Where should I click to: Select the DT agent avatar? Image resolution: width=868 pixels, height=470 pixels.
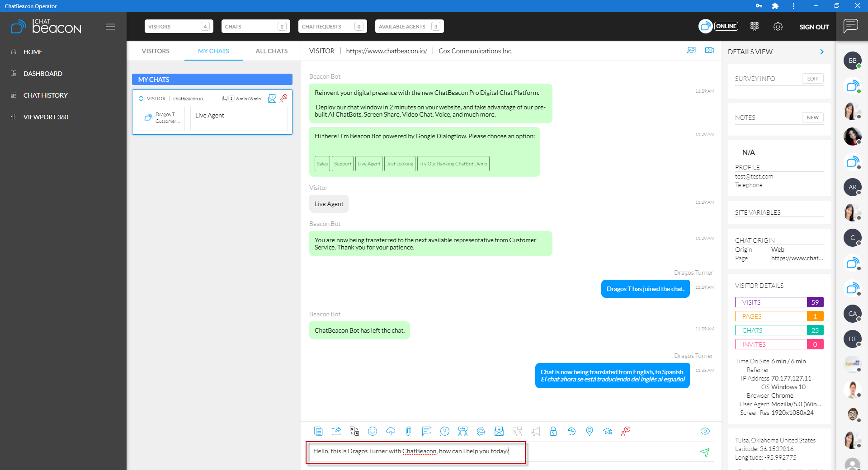click(853, 339)
